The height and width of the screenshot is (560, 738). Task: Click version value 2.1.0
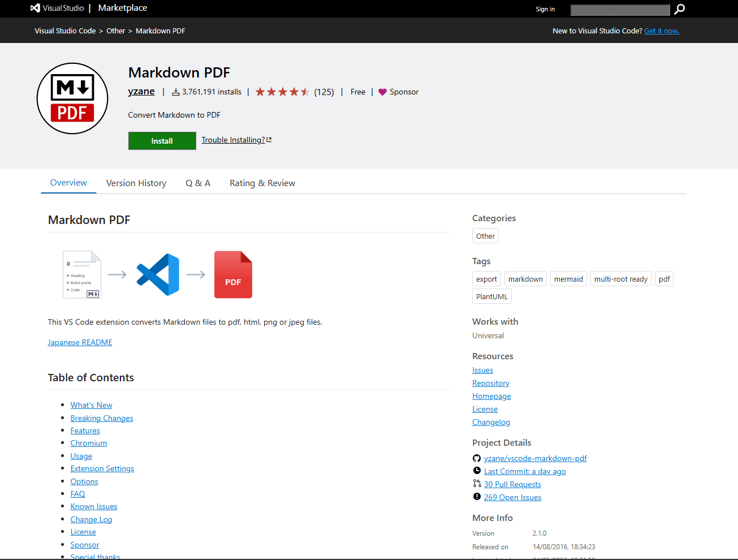coord(540,533)
